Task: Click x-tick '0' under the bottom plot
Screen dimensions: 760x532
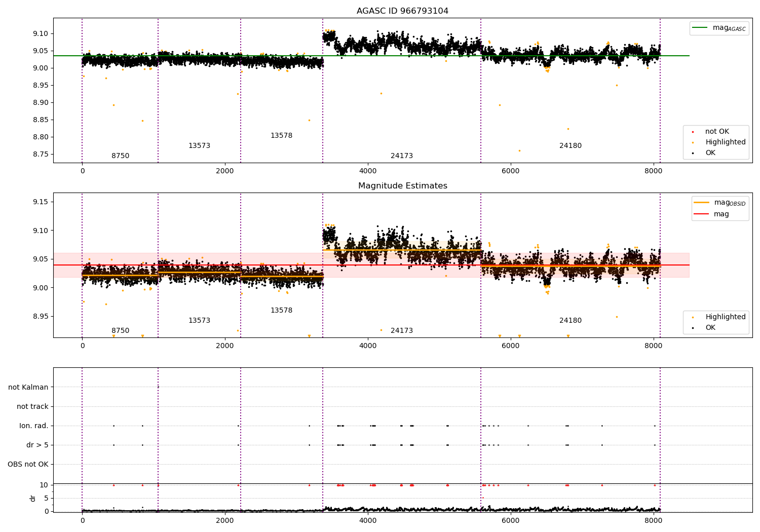Action: pos(82,521)
